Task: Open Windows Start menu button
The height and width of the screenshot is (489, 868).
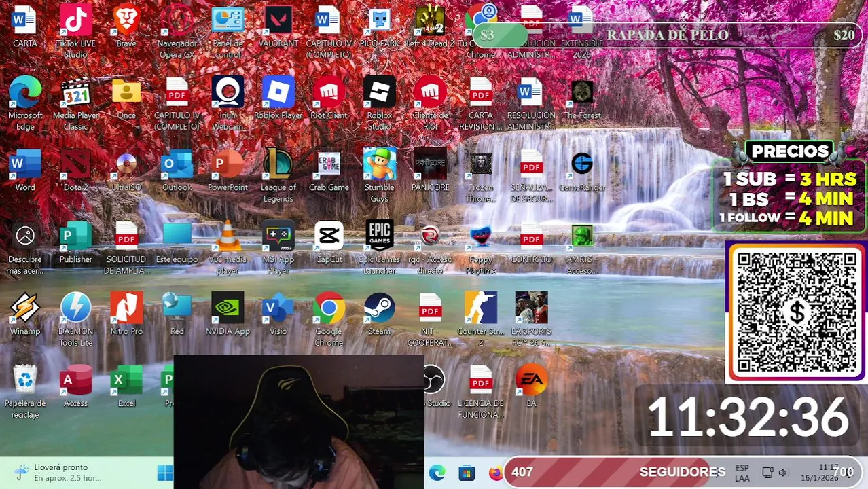Action: (165, 473)
